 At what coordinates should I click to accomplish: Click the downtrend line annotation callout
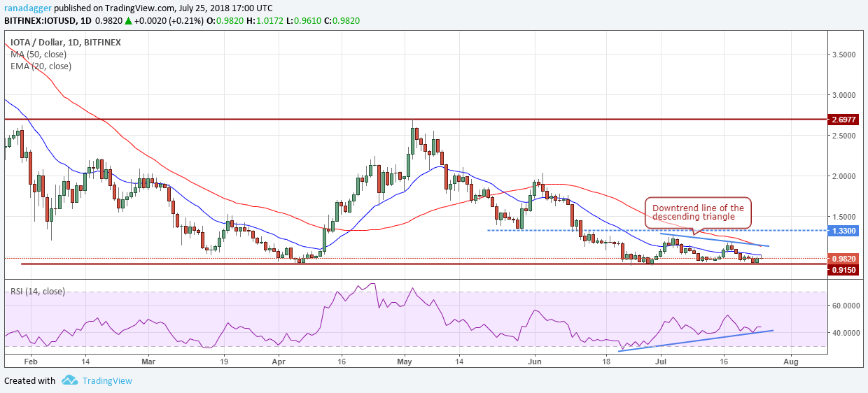click(698, 212)
